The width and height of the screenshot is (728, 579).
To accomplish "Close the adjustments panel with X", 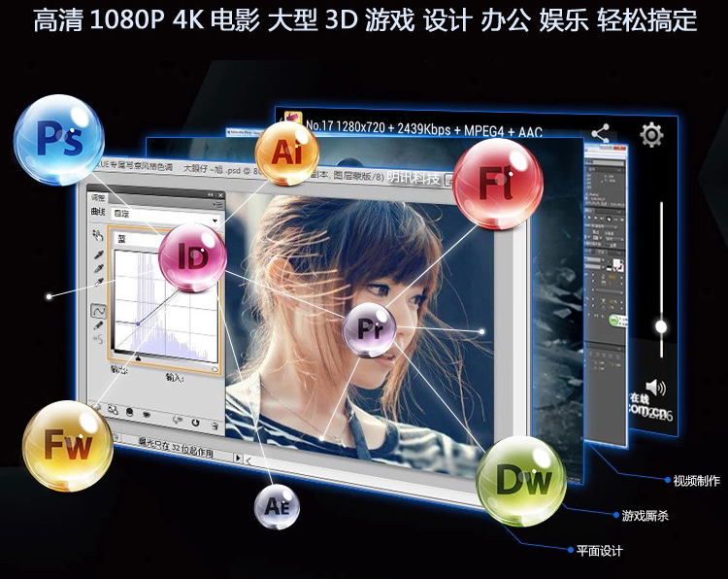I will coord(220,195).
